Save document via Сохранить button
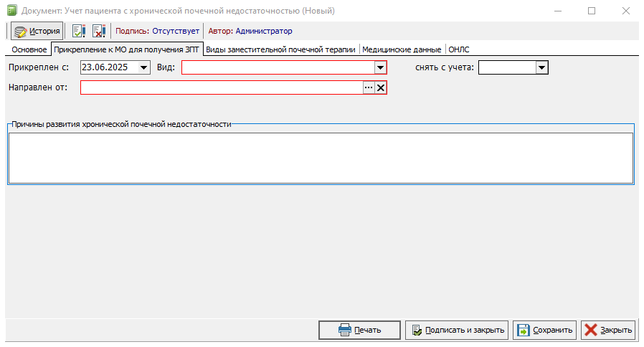This screenshot has height=347, width=644. [544, 331]
